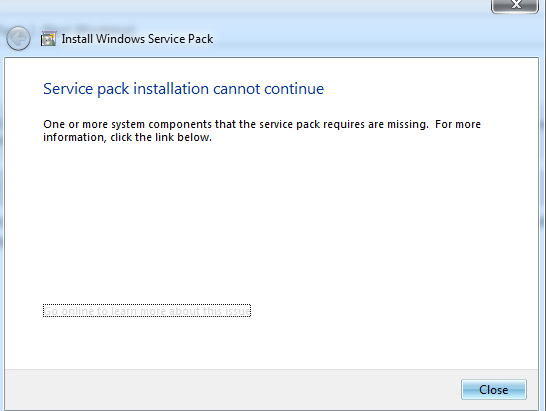Click the words 'For more' in the message
The image size is (546, 411).
click(x=458, y=124)
